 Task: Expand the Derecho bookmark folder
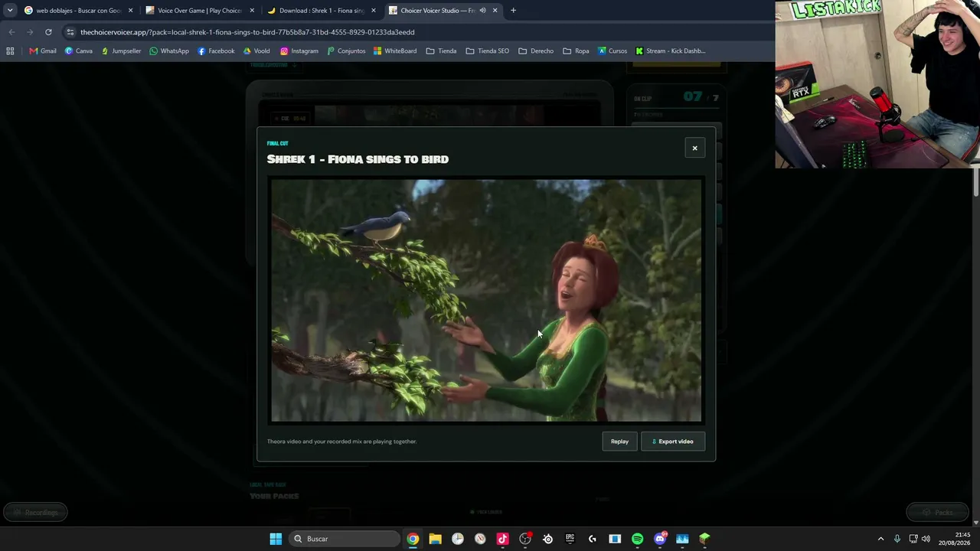(536, 51)
